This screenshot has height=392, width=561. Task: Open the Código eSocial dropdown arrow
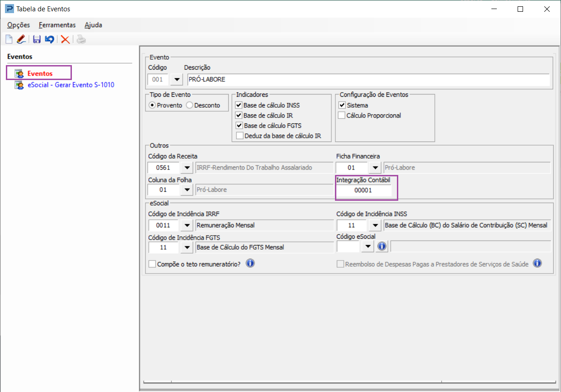pos(368,246)
